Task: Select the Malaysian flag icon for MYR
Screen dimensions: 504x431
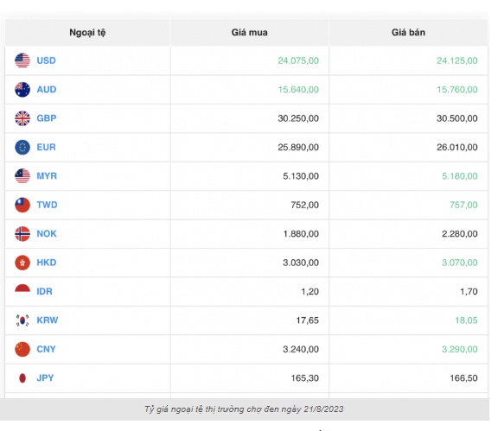Action: tap(22, 176)
